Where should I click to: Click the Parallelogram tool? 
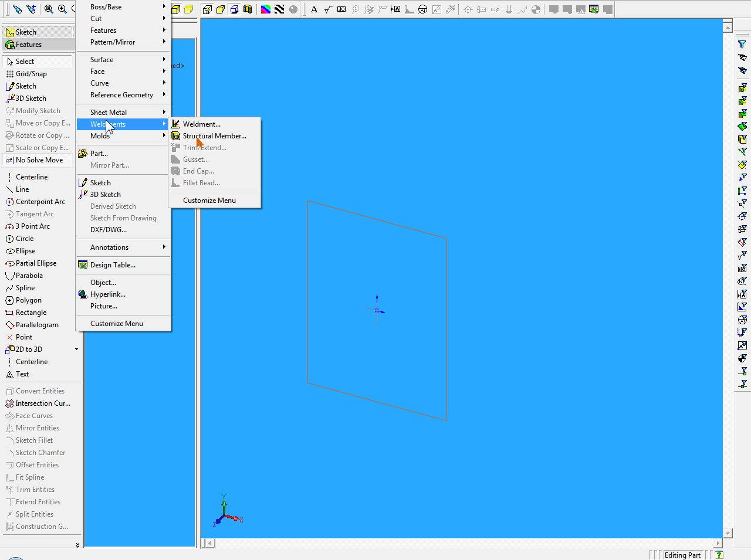(36, 325)
